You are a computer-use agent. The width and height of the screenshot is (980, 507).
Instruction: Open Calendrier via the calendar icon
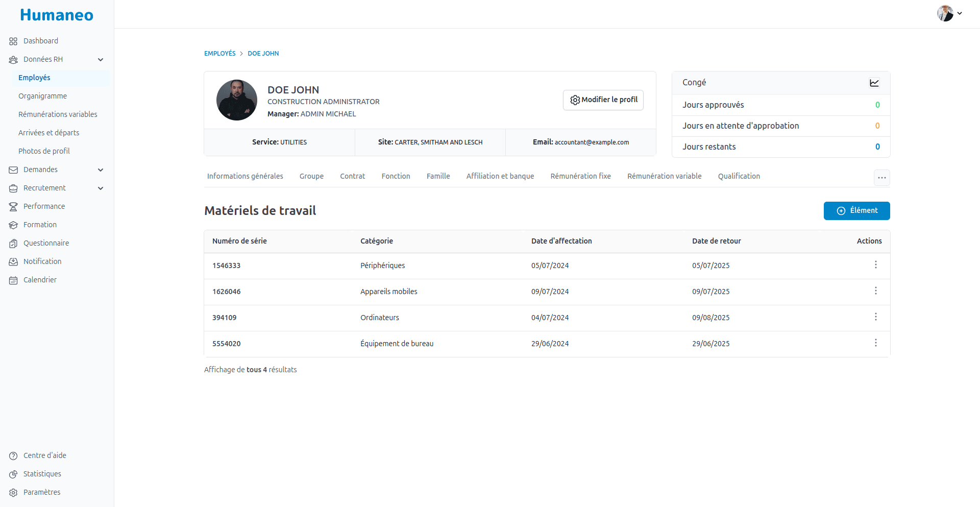click(12, 280)
